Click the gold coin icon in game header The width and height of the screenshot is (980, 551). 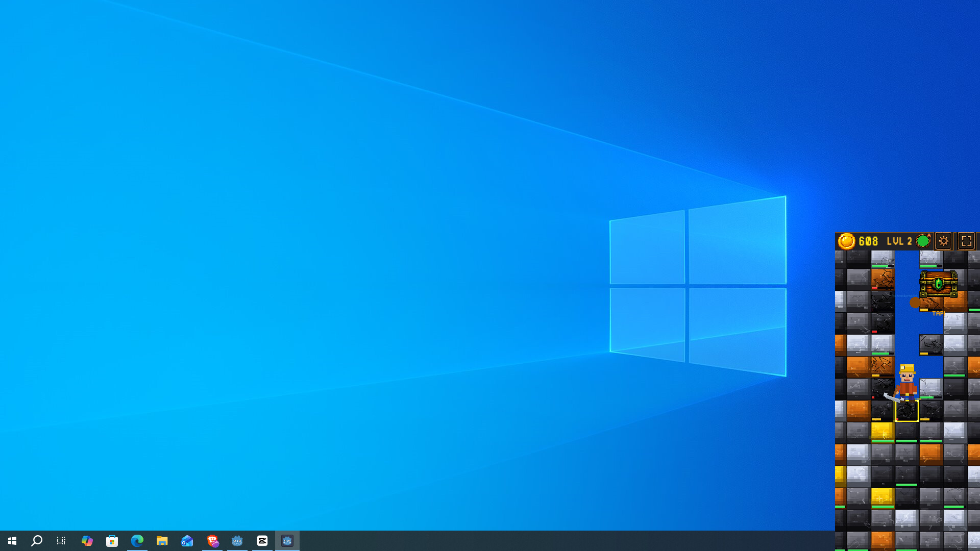[x=846, y=241]
